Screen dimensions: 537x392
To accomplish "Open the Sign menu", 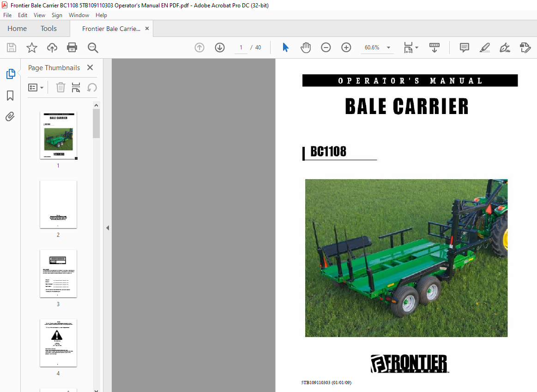I will [57, 15].
